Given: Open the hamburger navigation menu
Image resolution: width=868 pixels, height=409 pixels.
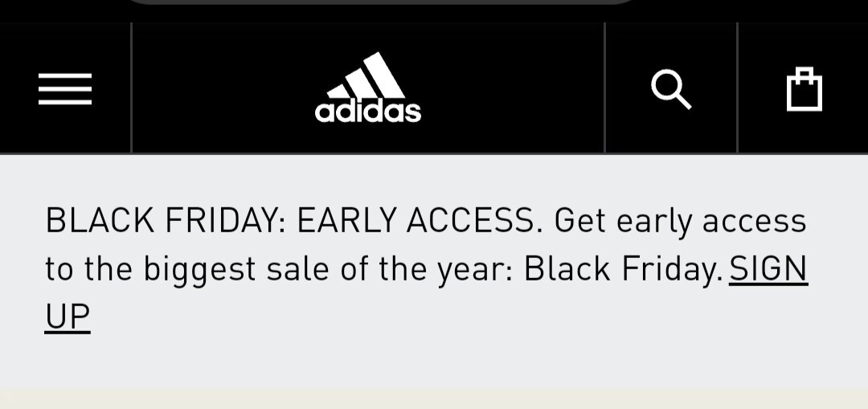Looking at the screenshot, I should point(65,88).
